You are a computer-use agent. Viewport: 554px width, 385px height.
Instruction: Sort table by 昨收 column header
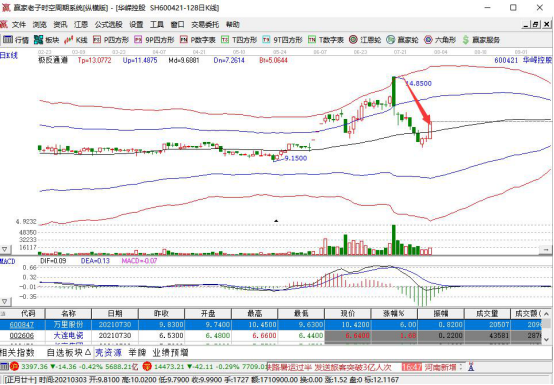pyautogui.click(x=161, y=314)
